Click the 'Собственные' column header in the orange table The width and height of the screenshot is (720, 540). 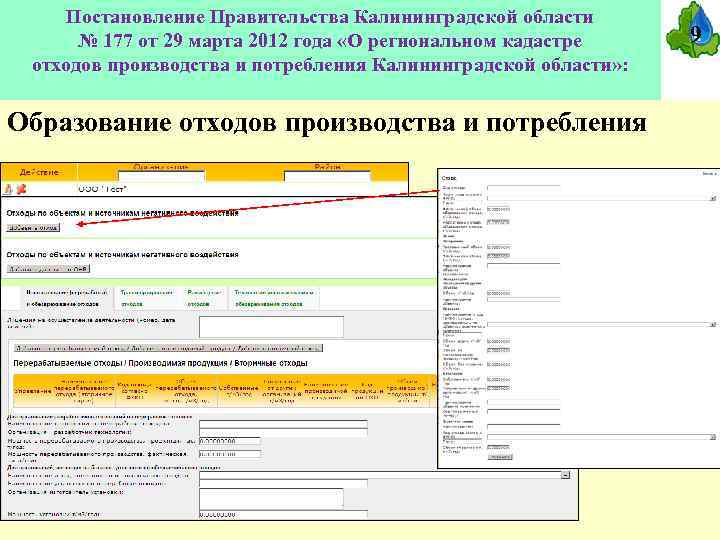point(238,391)
